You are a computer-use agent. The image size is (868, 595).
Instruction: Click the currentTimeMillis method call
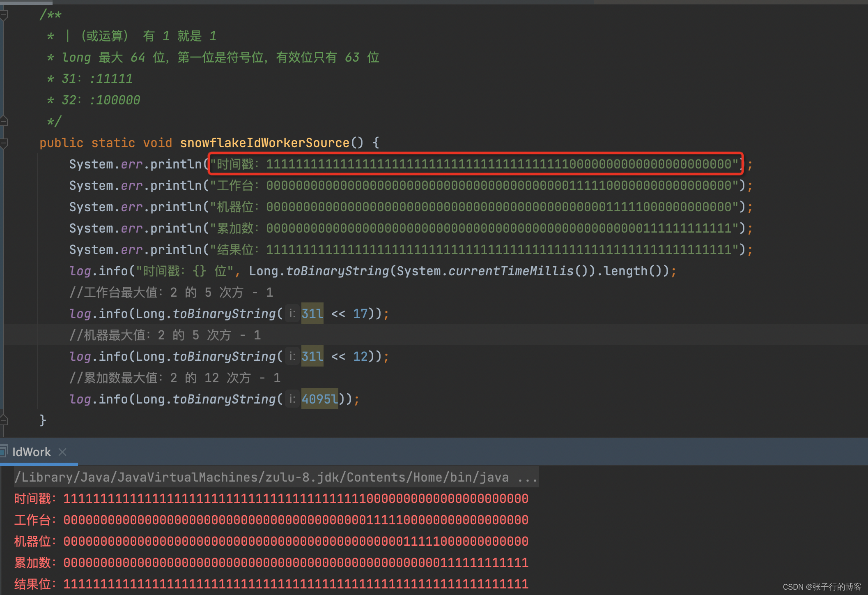tap(511, 271)
